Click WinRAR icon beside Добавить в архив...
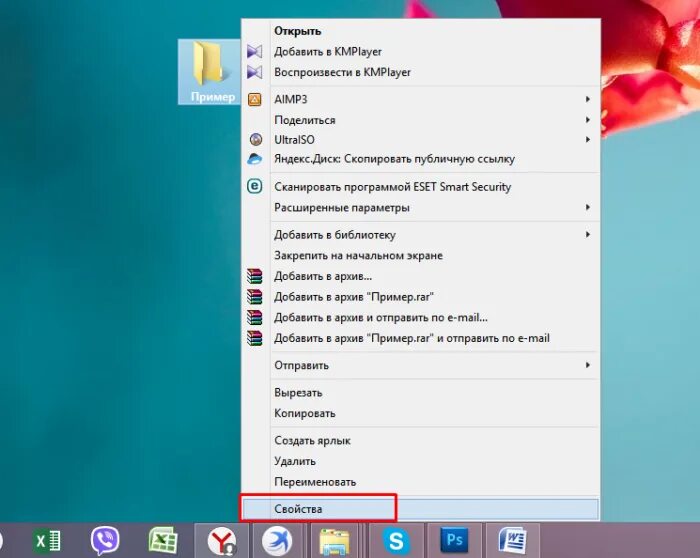This screenshot has height=558, width=700. click(x=254, y=276)
